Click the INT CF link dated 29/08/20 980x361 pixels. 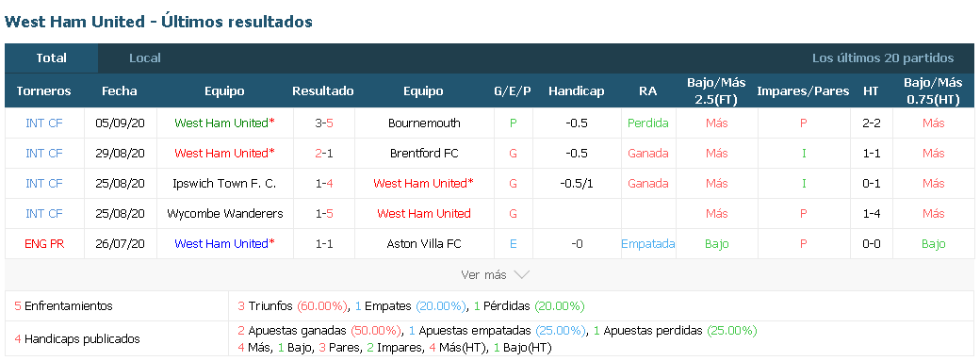click(x=43, y=154)
